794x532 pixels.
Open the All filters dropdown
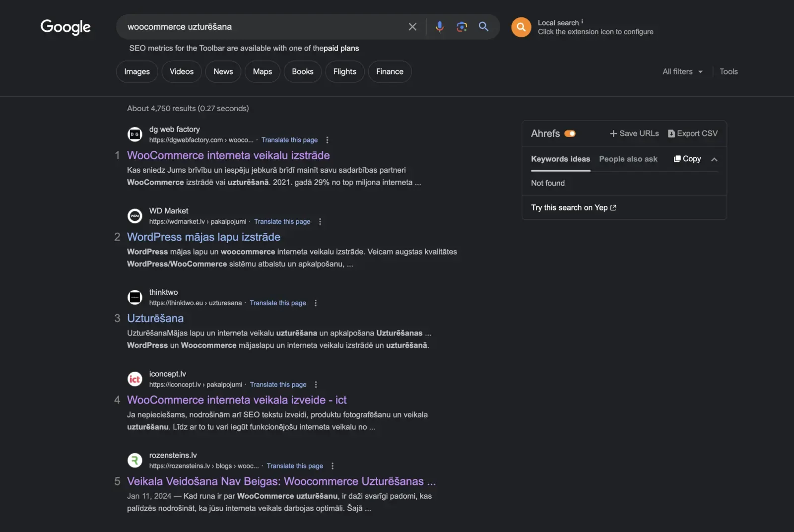(683, 71)
